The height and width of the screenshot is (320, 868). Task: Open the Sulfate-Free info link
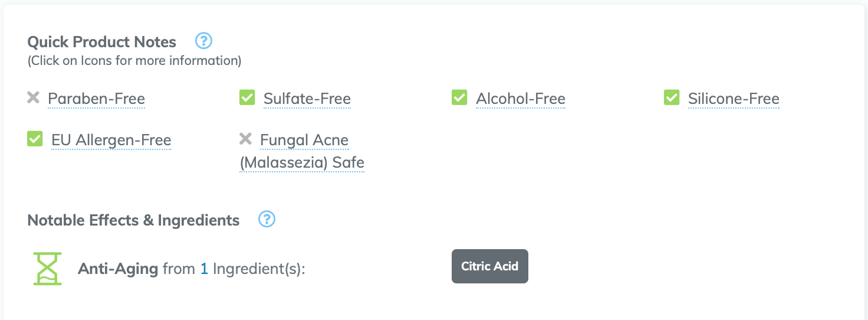(307, 99)
